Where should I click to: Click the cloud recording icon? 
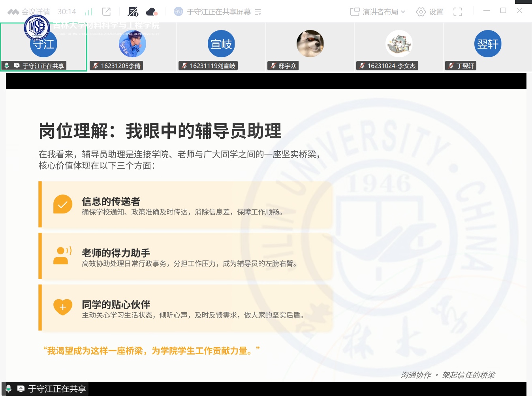tap(151, 12)
